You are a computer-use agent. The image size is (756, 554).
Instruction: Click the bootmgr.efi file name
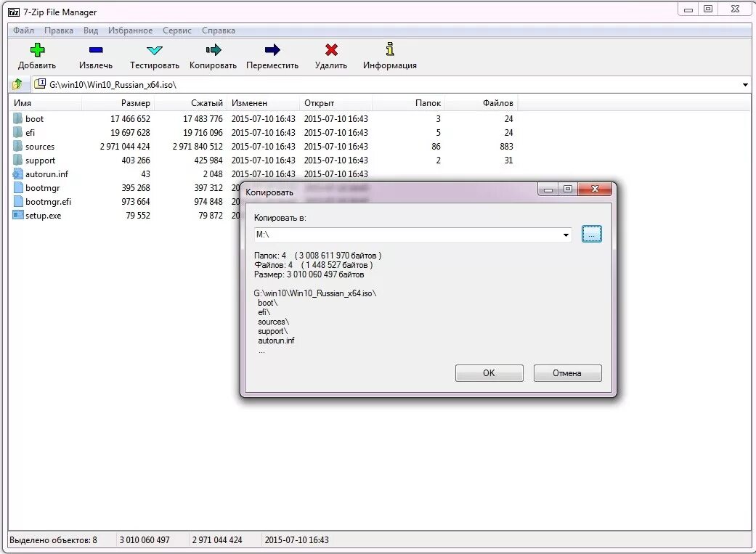48,202
